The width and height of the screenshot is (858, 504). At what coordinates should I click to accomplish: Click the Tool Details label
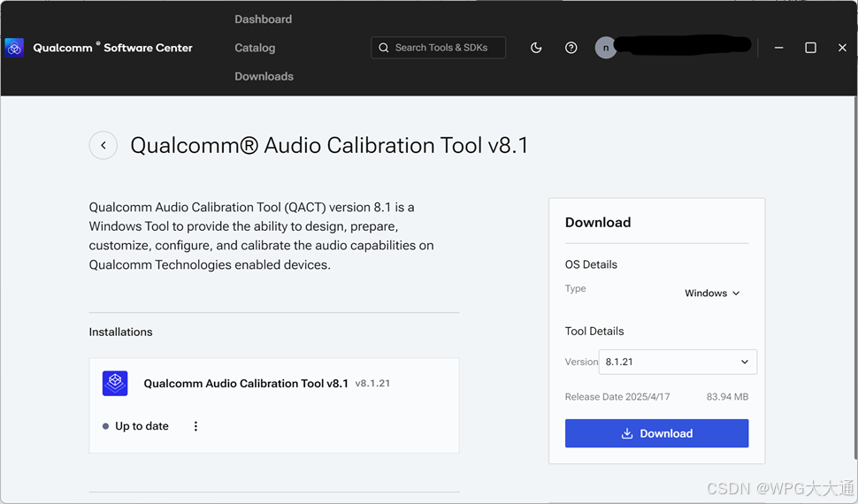[x=594, y=331]
